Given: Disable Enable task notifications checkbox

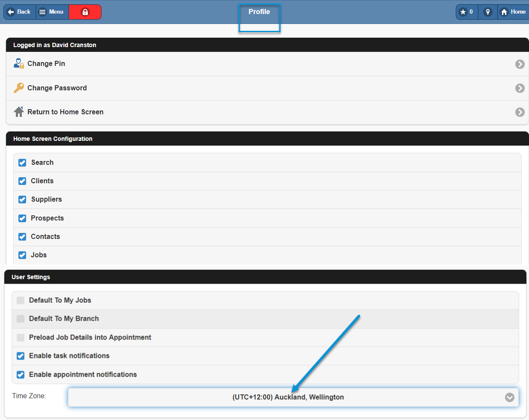Looking at the screenshot, I should [21, 356].
